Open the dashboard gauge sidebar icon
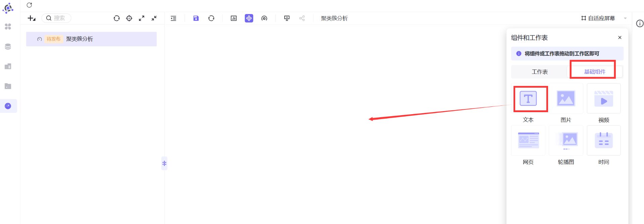644x224 pixels. [8, 106]
